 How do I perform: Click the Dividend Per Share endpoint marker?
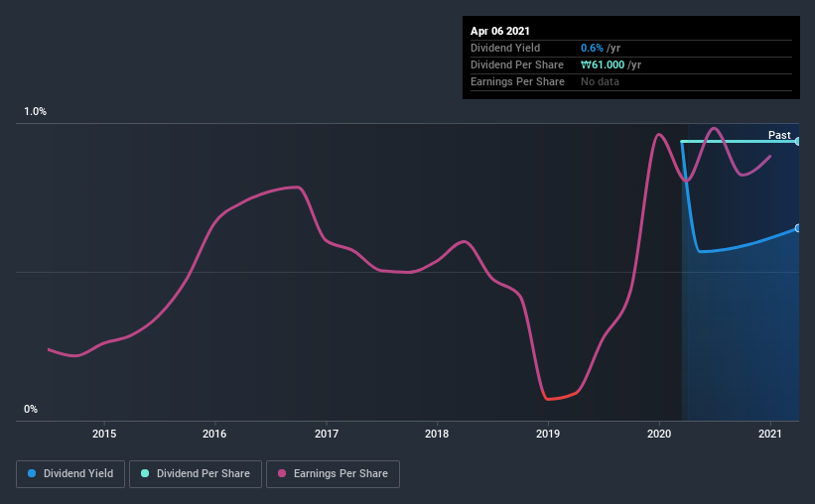click(798, 141)
